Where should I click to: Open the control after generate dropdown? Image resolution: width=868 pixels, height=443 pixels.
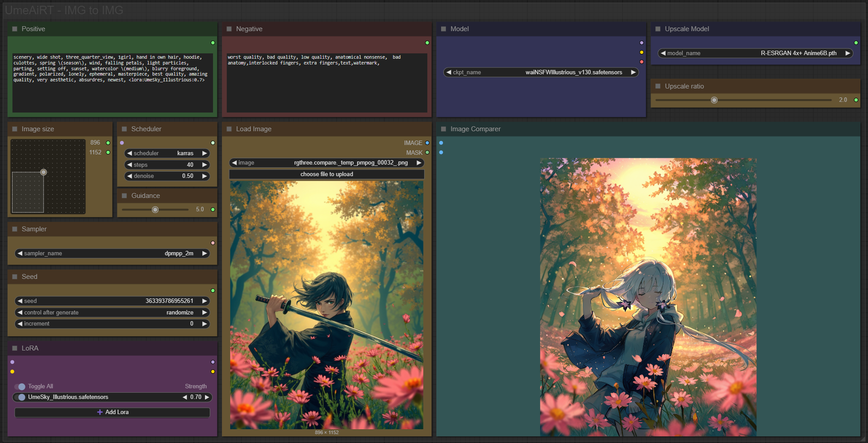pos(113,313)
